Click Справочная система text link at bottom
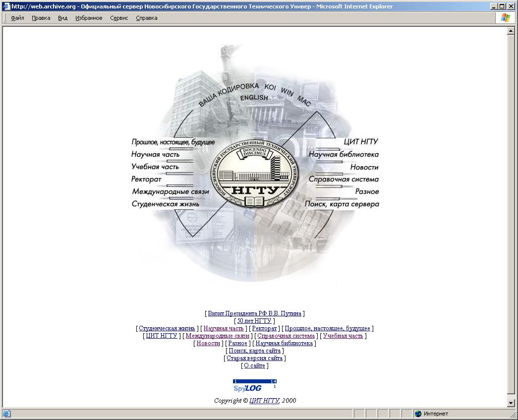 click(286, 336)
